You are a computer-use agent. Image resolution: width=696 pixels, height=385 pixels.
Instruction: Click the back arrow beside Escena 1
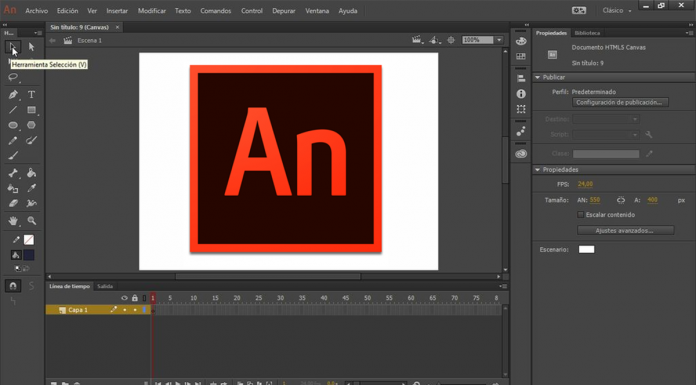[x=52, y=40]
